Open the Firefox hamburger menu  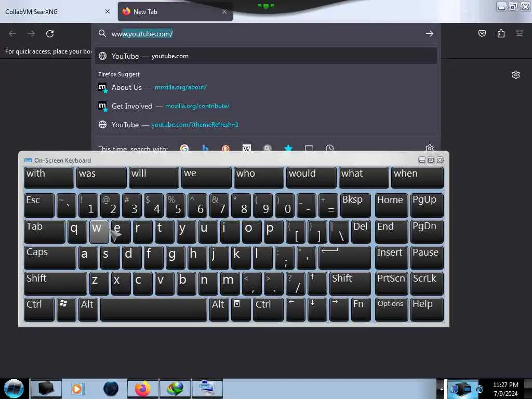point(520,33)
